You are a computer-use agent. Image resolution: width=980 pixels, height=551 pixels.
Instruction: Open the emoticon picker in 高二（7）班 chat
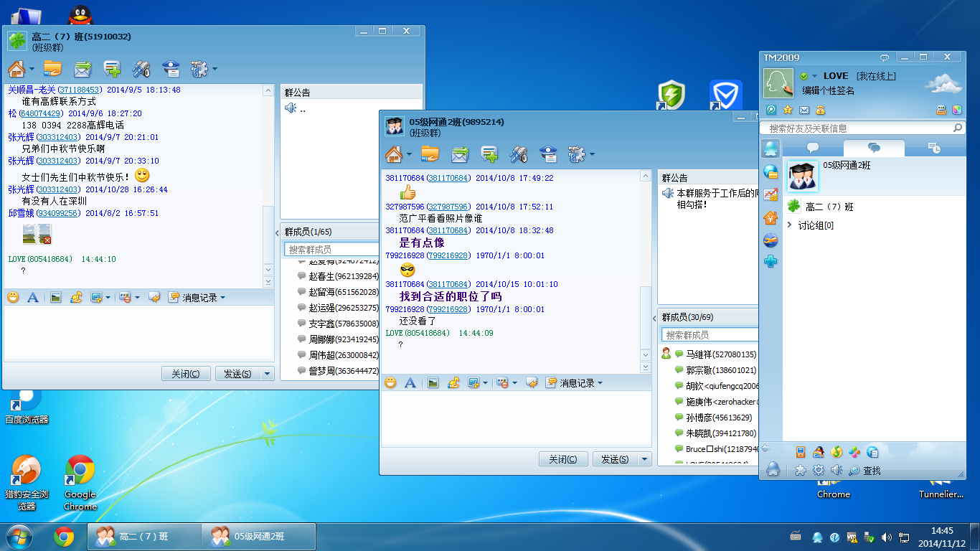point(13,297)
